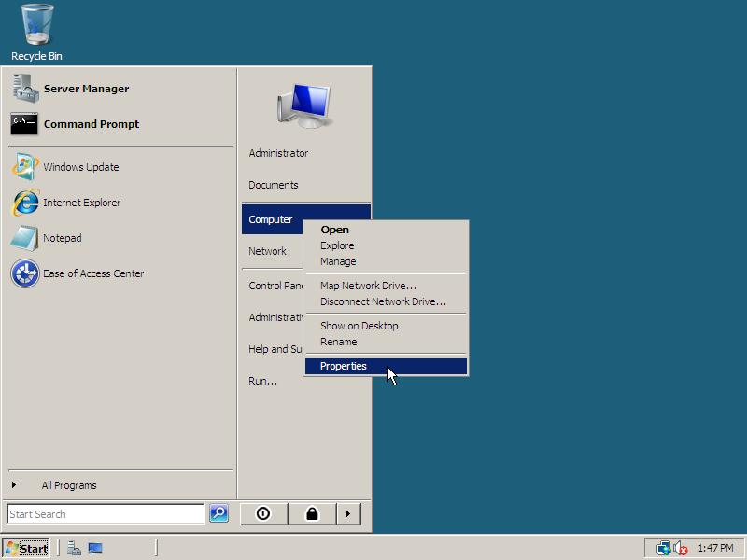Open Administrative Tools entry
This screenshot has height=560, width=747.
(x=275, y=317)
